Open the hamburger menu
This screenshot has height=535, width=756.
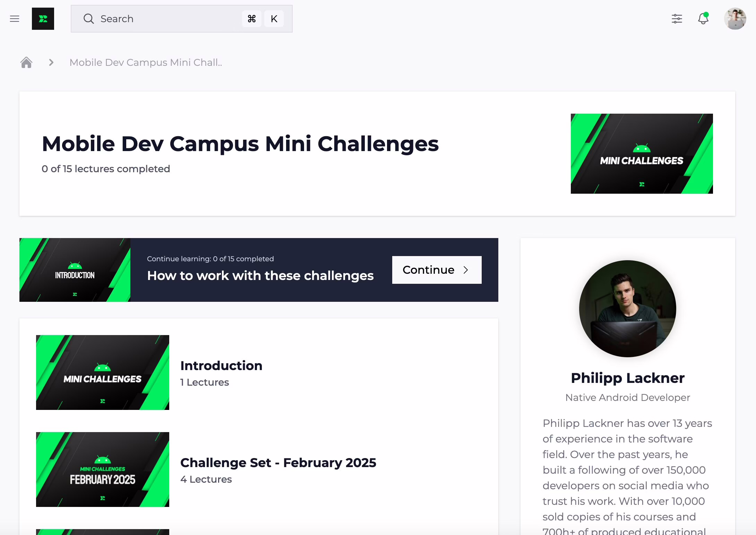pyautogui.click(x=15, y=19)
